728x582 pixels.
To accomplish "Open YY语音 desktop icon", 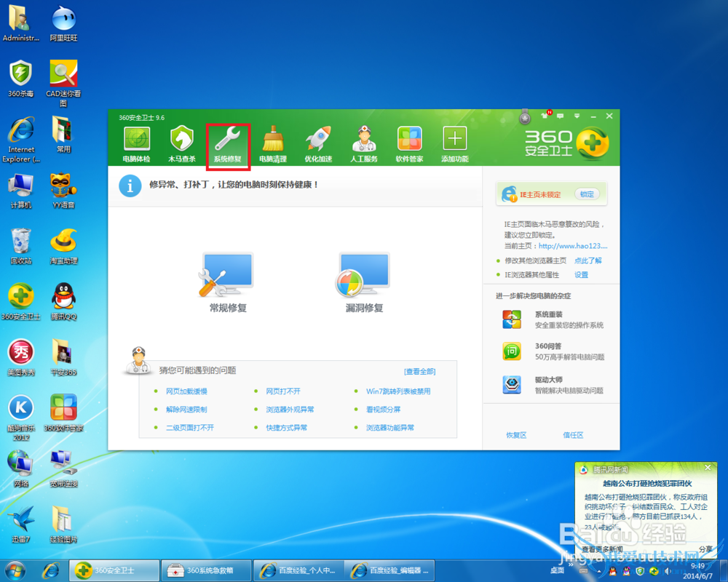I will 63,191.
